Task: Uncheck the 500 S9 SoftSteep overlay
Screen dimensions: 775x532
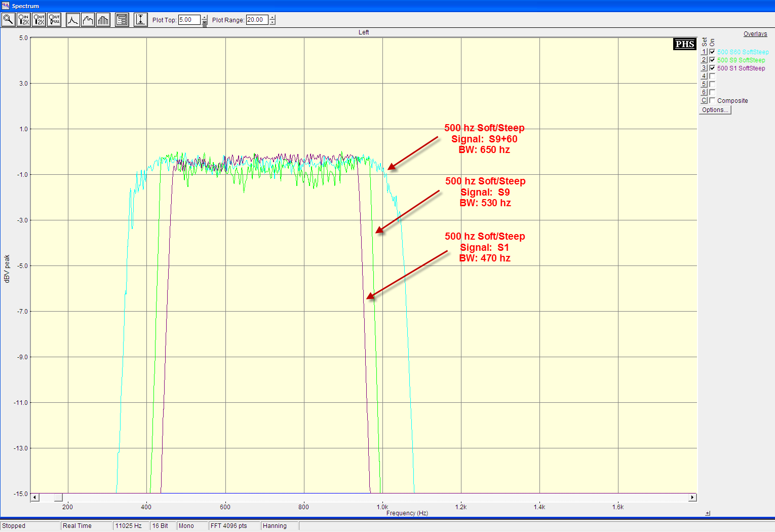Action: click(712, 60)
